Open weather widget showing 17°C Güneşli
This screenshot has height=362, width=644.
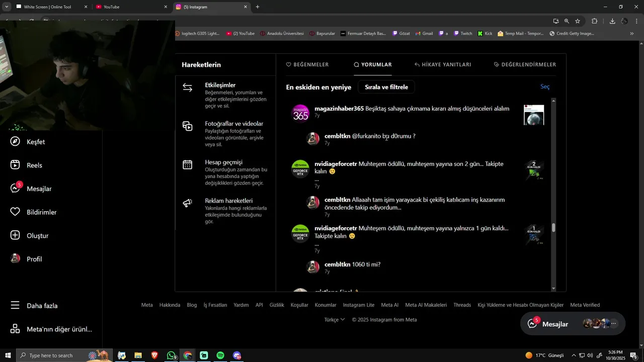click(544, 355)
